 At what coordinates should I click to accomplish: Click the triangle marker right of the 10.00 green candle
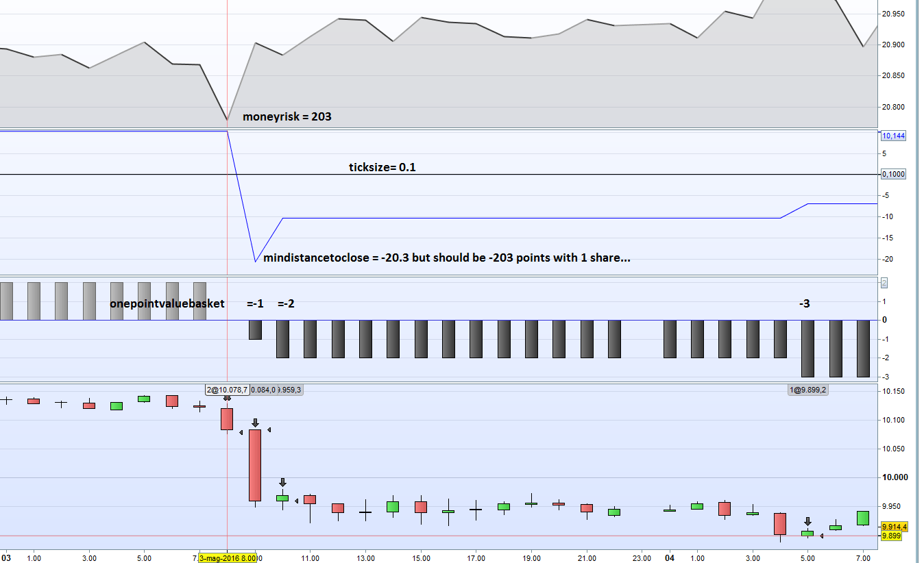[296, 501]
